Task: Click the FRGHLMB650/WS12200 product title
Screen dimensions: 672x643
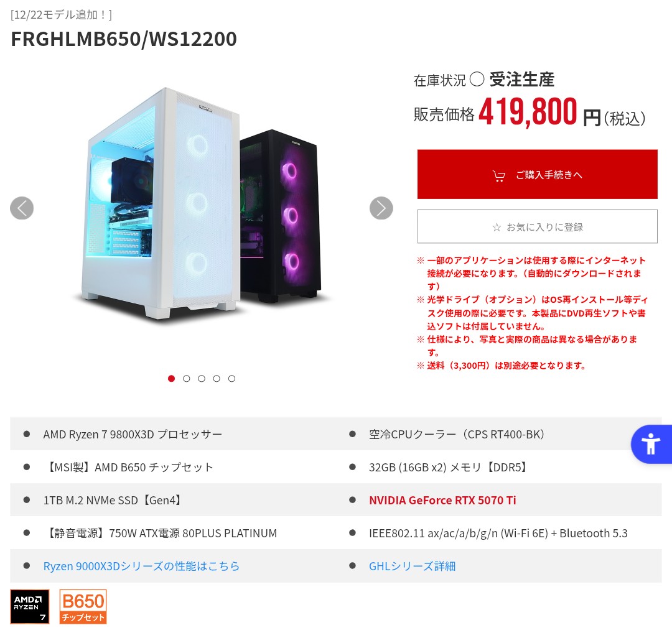Action: (x=124, y=39)
